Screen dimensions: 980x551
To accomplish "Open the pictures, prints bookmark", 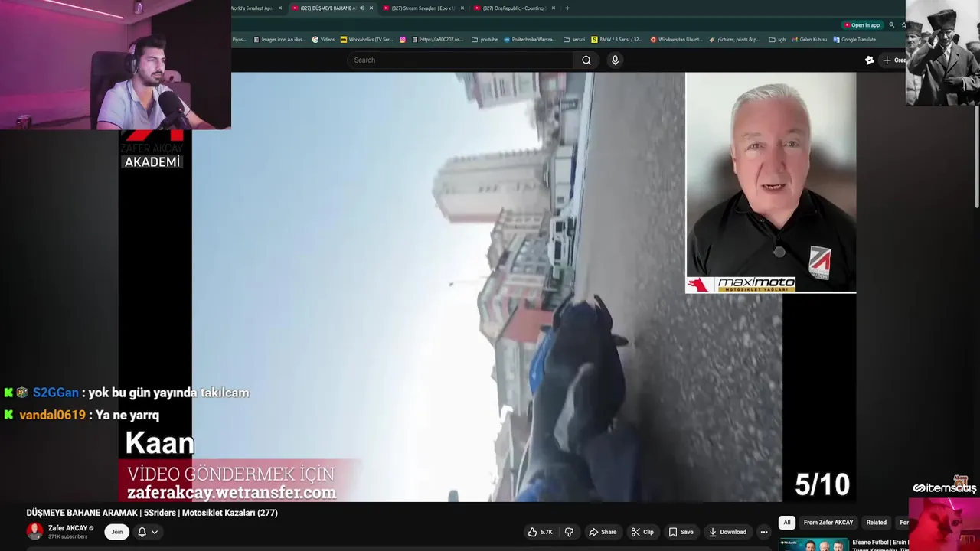I will [734, 40].
